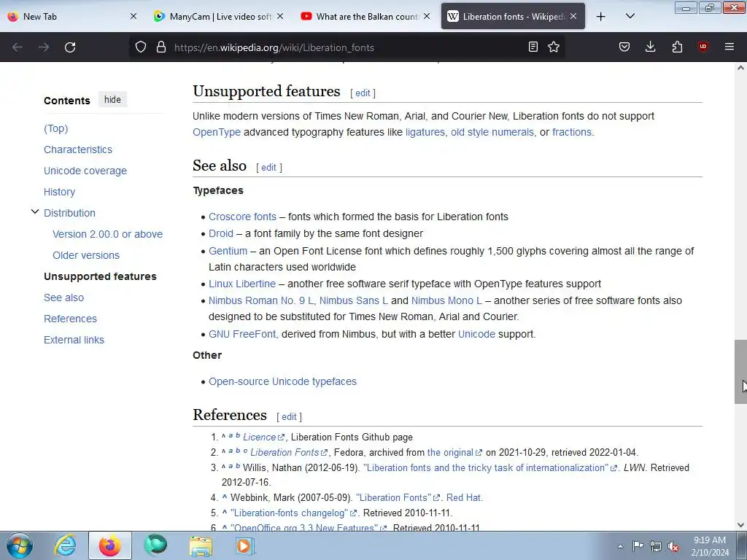Screen dimensions: 747x560
Task: Hide the Contents sidebar
Action: 112,99
